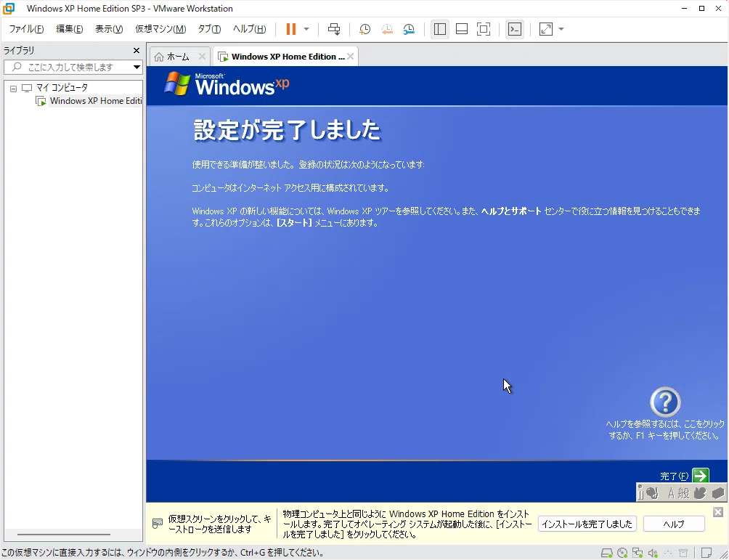Take a snapshot of the virtual machine

coord(365,29)
